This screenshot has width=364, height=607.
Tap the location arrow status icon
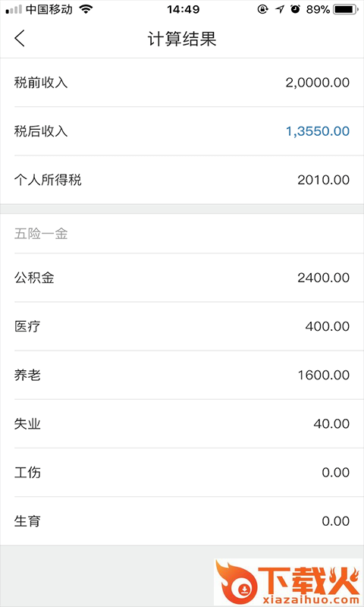[x=280, y=9]
